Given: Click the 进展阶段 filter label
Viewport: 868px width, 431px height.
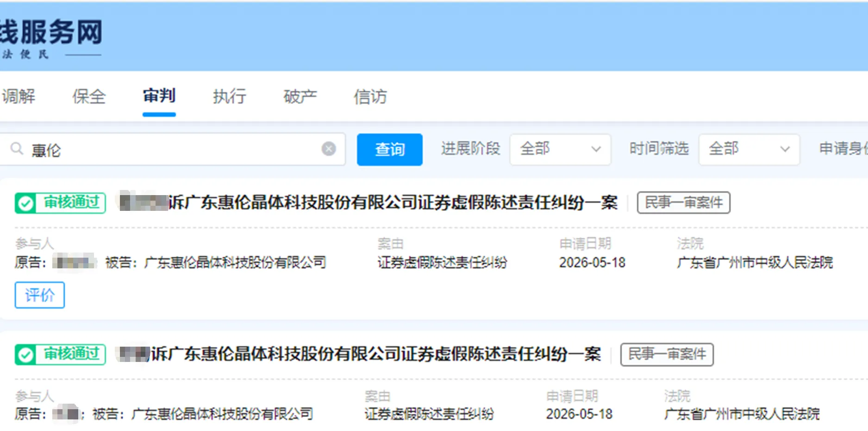Looking at the screenshot, I should [471, 149].
